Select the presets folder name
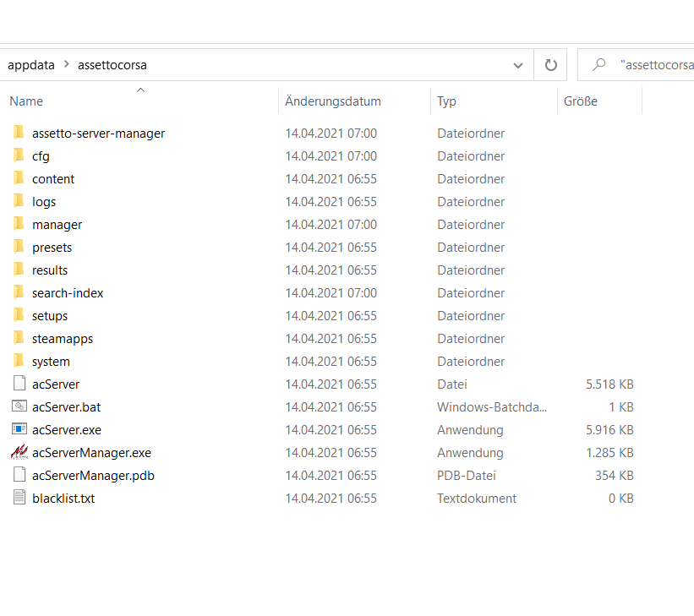The image size is (694, 616). tap(52, 248)
